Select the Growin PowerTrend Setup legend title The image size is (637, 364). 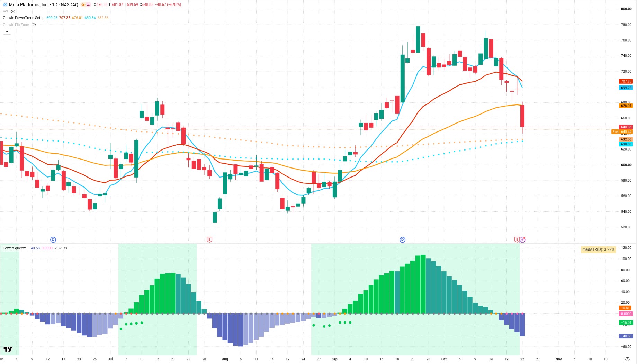[x=24, y=18]
